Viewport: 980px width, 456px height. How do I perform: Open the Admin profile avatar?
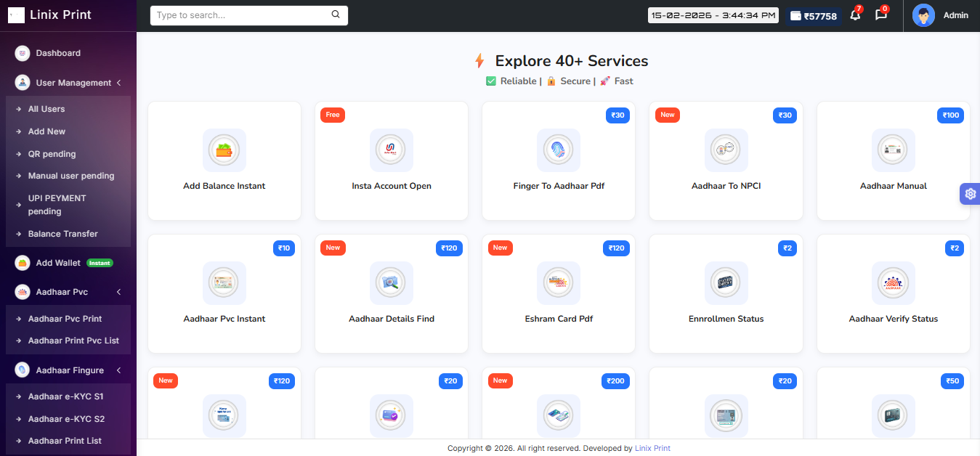point(923,15)
